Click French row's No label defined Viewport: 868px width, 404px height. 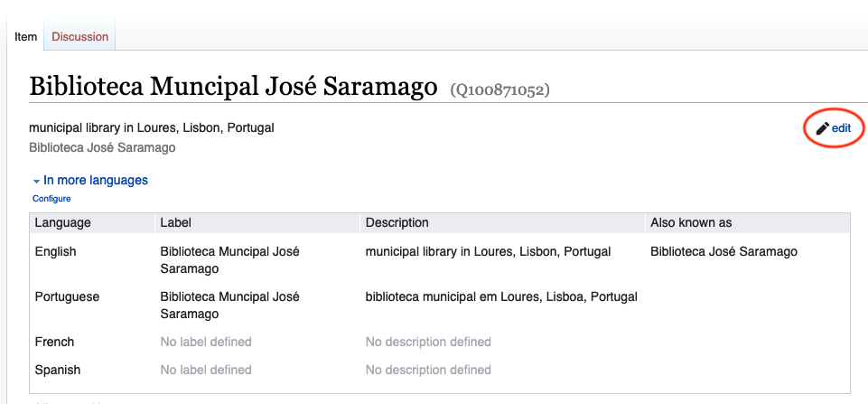[206, 342]
